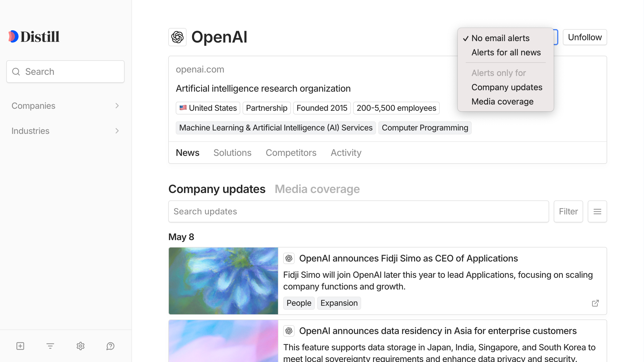
Task: Open openai.com website link
Action: pos(200,69)
